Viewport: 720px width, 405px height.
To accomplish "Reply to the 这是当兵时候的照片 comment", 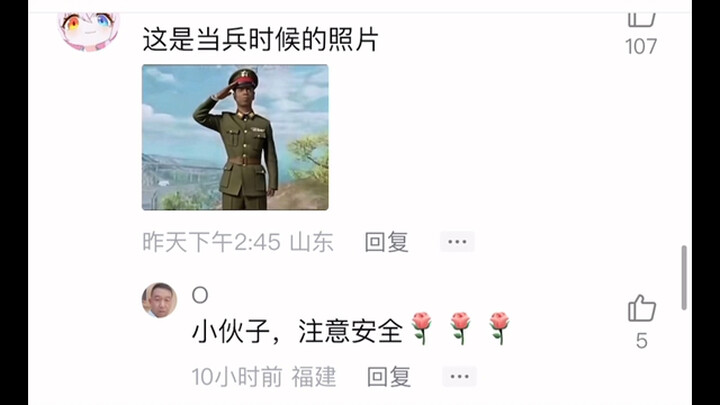I will 386,242.
